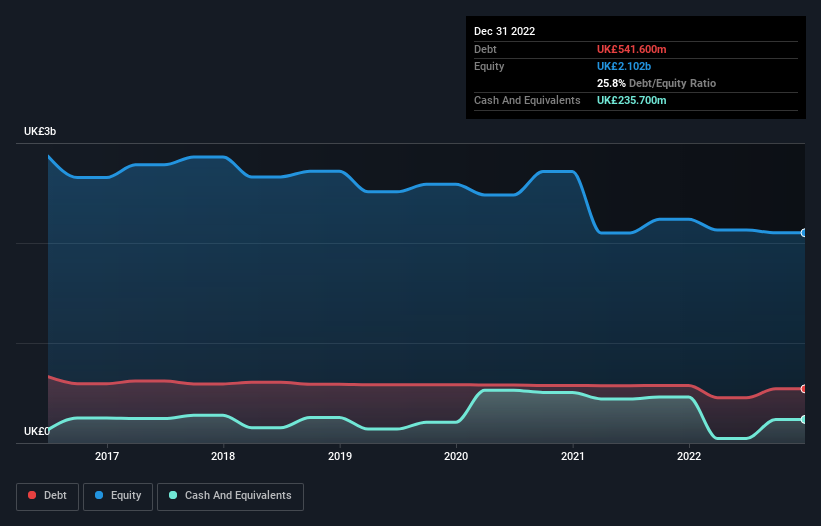This screenshot has height=526, width=821.
Task: Click the 2018 x-axis label
Action: [x=223, y=456]
